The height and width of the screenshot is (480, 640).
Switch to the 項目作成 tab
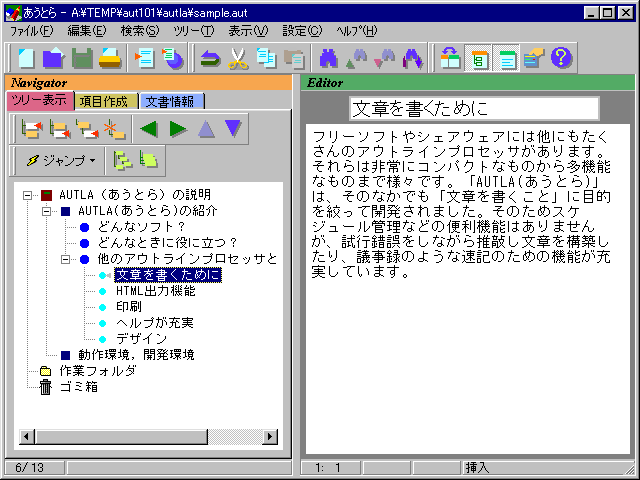point(105,101)
